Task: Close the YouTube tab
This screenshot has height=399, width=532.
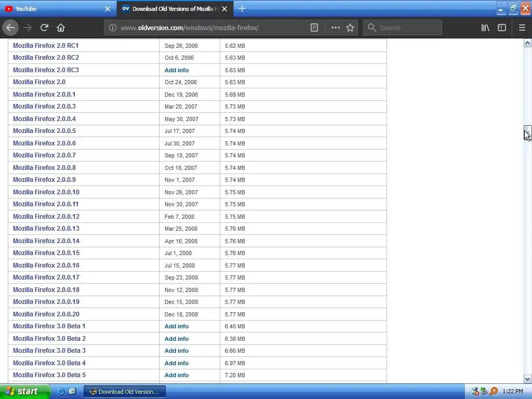Action: click(x=108, y=9)
